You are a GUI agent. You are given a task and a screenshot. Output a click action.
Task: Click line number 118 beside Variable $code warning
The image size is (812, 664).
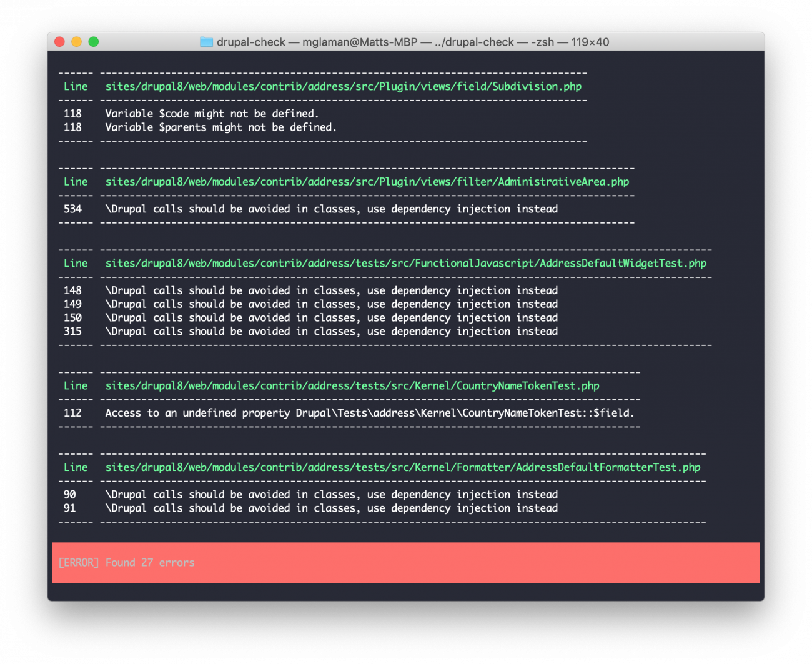pos(72,114)
